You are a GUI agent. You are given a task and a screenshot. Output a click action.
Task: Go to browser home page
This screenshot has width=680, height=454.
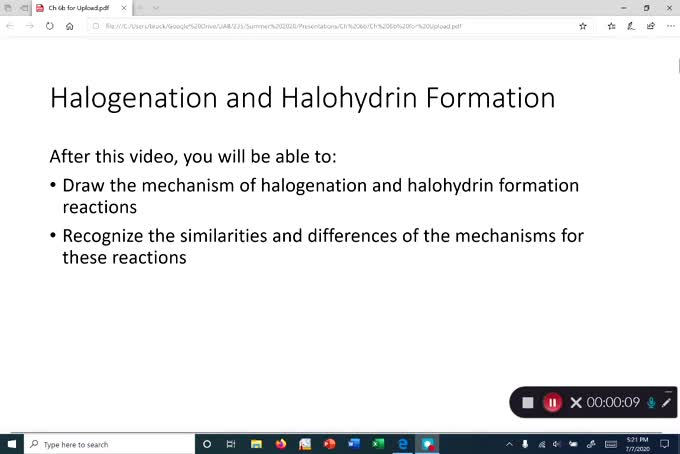tap(69, 26)
